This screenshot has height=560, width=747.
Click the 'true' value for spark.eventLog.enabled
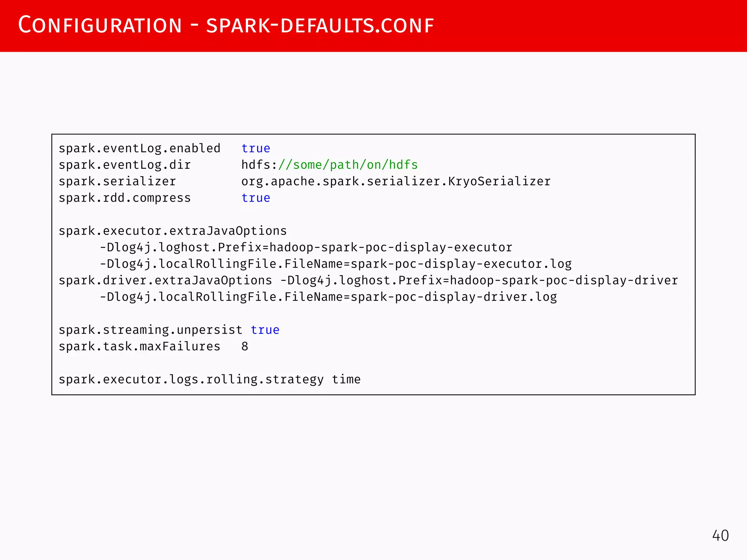point(256,148)
